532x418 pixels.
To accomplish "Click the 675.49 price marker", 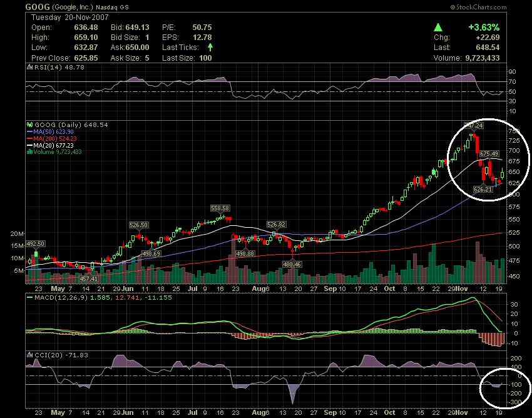I will click(489, 154).
